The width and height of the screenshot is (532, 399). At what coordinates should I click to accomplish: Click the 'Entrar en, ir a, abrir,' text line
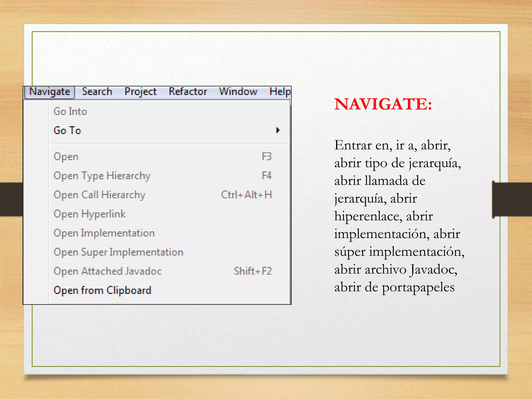tap(392, 145)
